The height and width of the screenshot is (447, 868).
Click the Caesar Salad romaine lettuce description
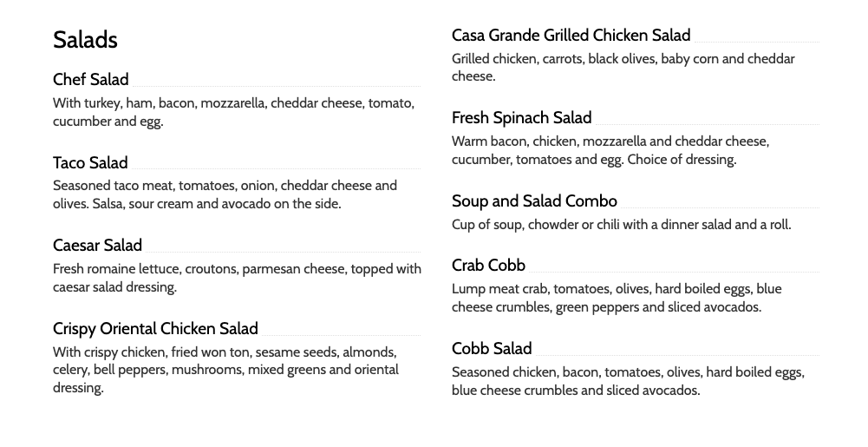(x=237, y=278)
